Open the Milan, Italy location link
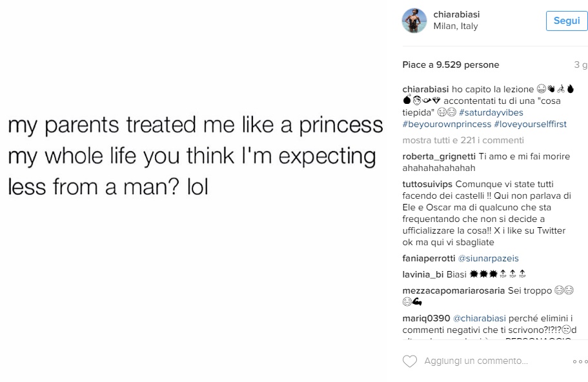The height and width of the screenshot is (382, 588). coord(456,26)
